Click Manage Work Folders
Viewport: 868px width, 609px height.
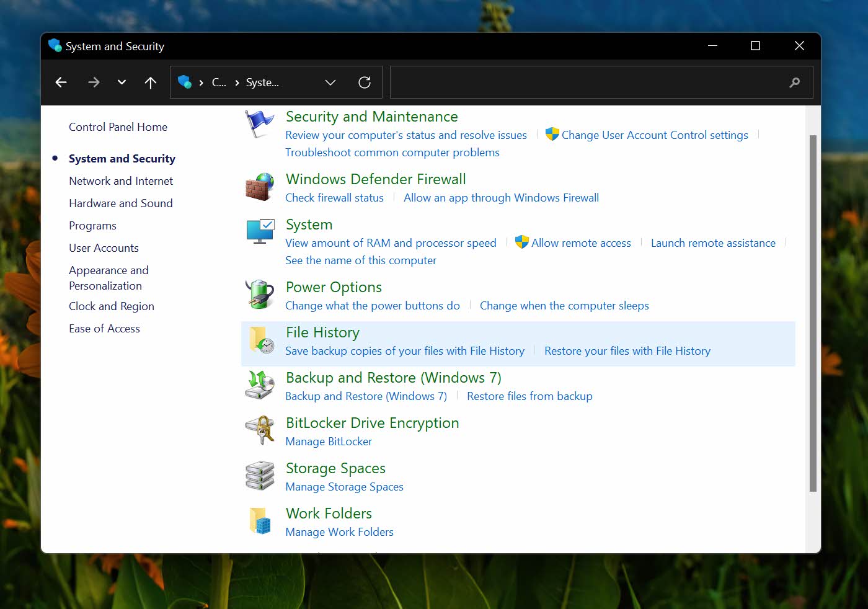point(339,532)
